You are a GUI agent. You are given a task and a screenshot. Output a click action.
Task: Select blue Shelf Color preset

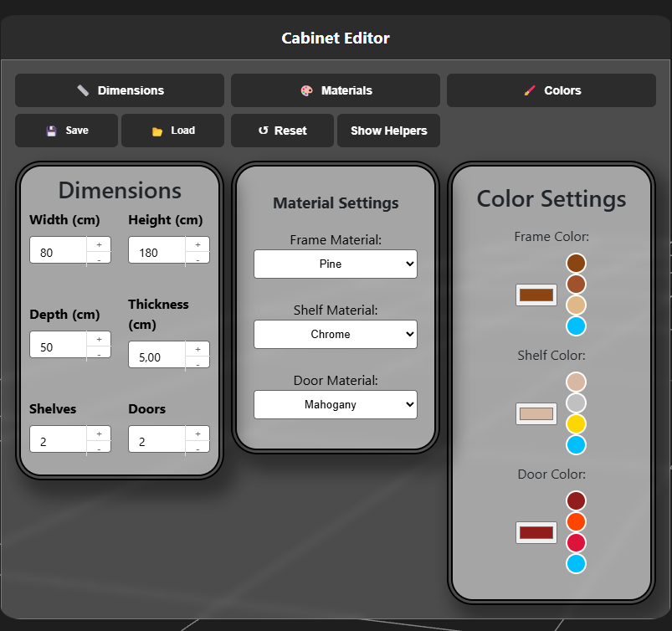click(576, 445)
